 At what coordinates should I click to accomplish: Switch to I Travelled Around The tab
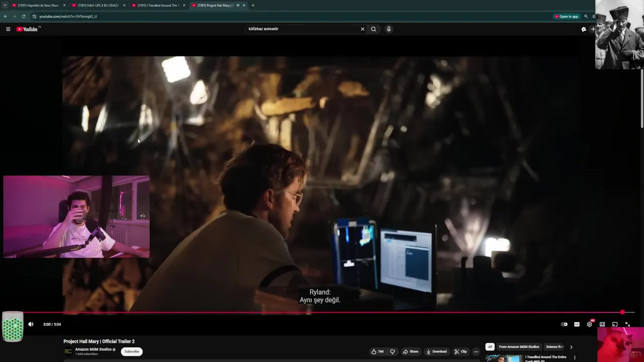(x=158, y=6)
